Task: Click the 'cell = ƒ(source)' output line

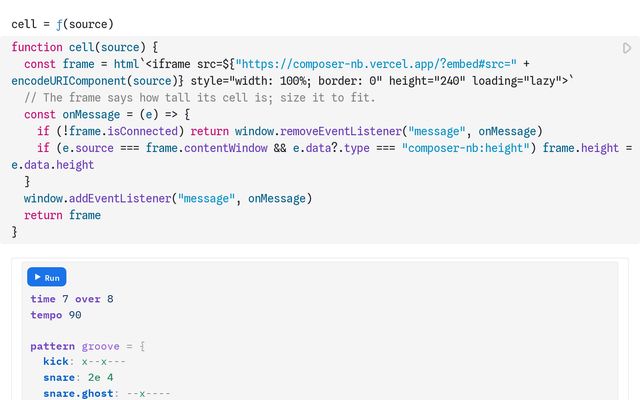Action: coord(62,24)
